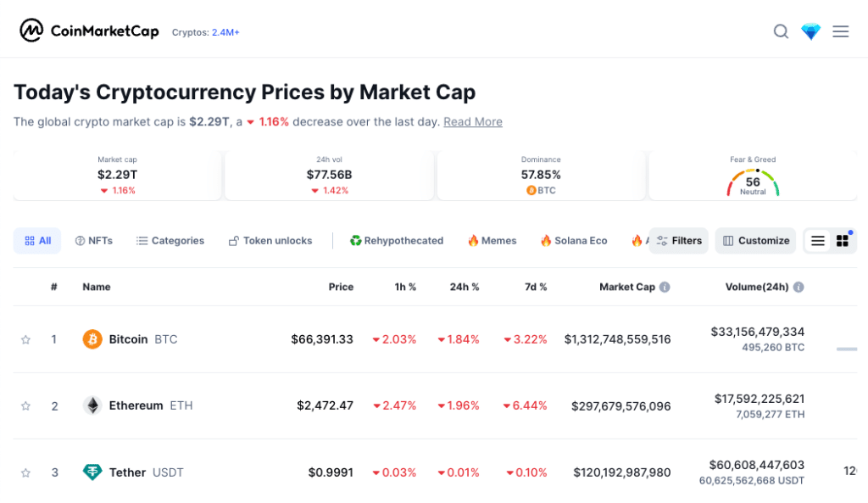This screenshot has width=868, height=503.
Task: Click the Bitcoin orange coin logo
Action: coord(92,339)
